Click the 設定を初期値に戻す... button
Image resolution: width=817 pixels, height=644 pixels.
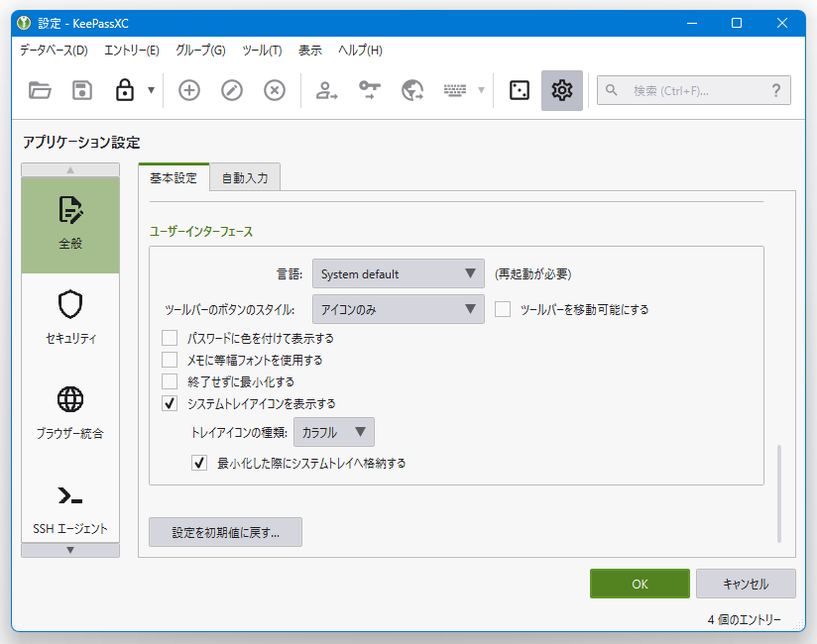(x=226, y=532)
